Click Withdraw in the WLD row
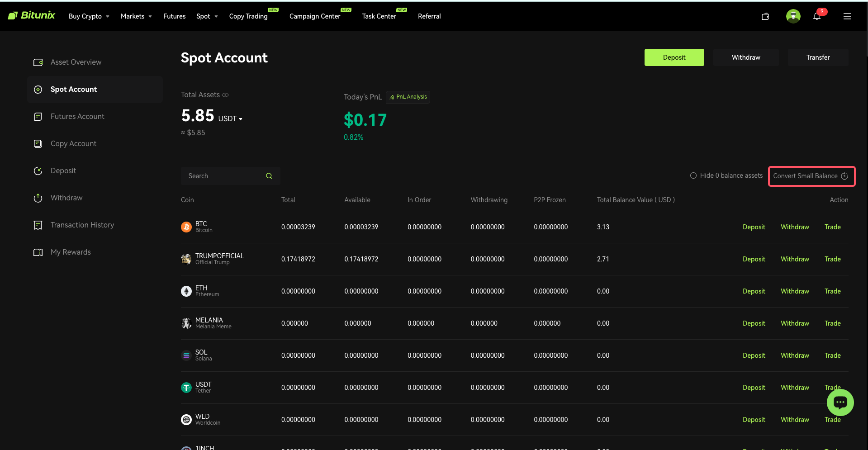This screenshot has height=450, width=868. (795, 420)
